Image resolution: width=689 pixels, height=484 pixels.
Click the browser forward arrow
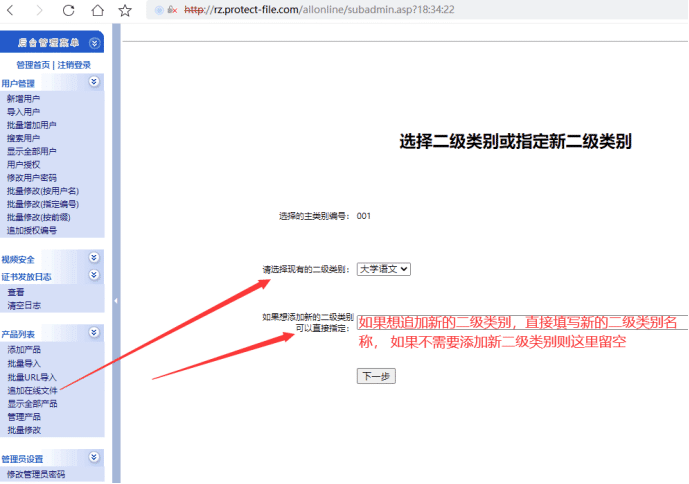click(x=39, y=10)
